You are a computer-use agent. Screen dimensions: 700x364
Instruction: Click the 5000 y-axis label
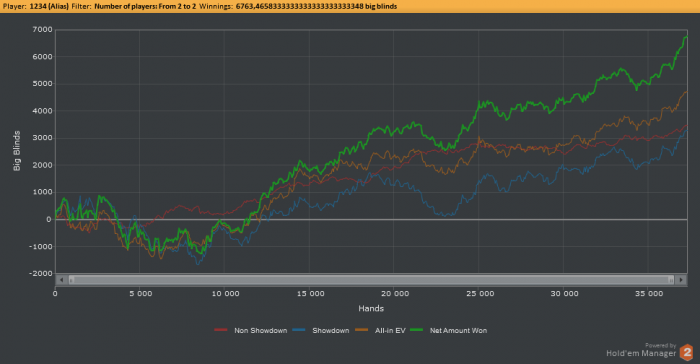coord(42,84)
